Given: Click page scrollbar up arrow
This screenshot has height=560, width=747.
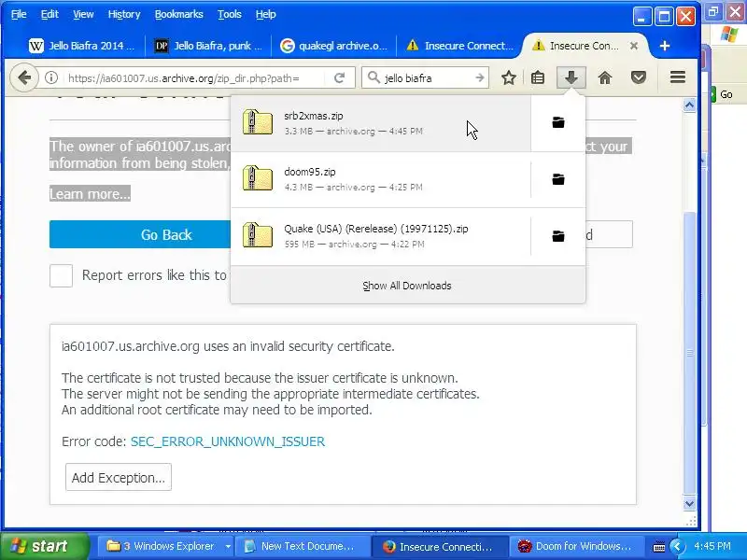Looking at the screenshot, I should click(689, 105).
